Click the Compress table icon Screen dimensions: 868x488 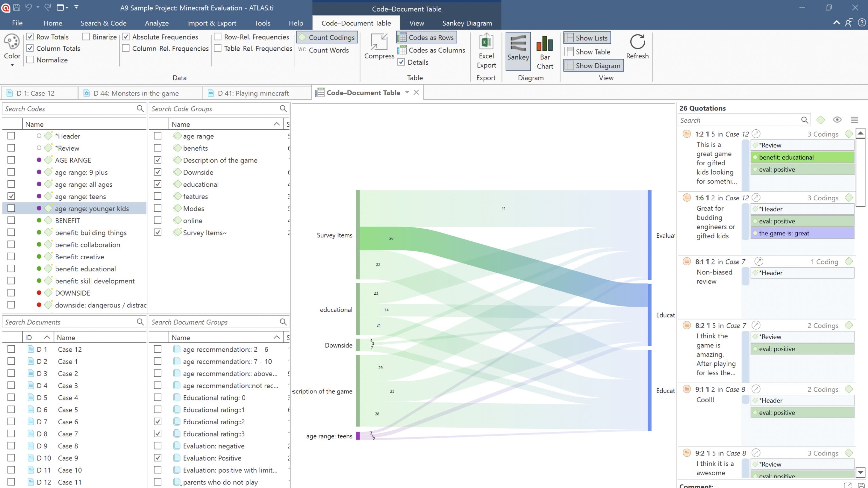(x=379, y=42)
